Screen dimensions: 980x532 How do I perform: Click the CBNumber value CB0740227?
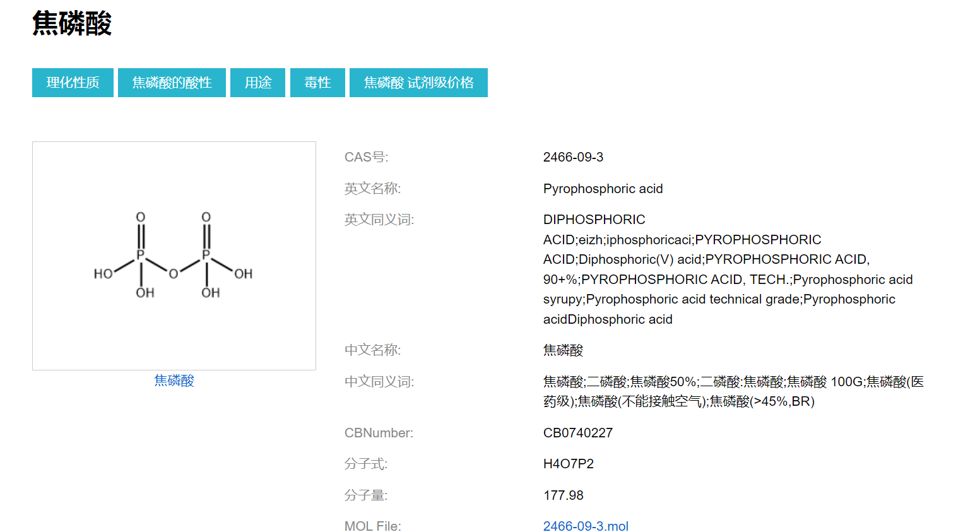pyautogui.click(x=577, y=433)
